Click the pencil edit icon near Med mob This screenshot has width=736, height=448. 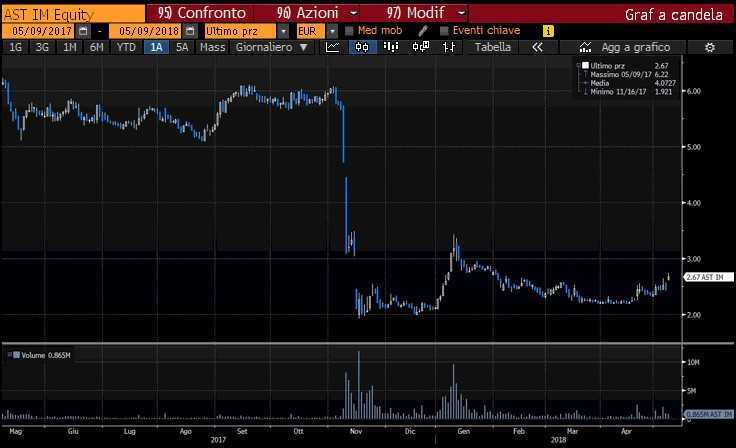click(422, 31)
